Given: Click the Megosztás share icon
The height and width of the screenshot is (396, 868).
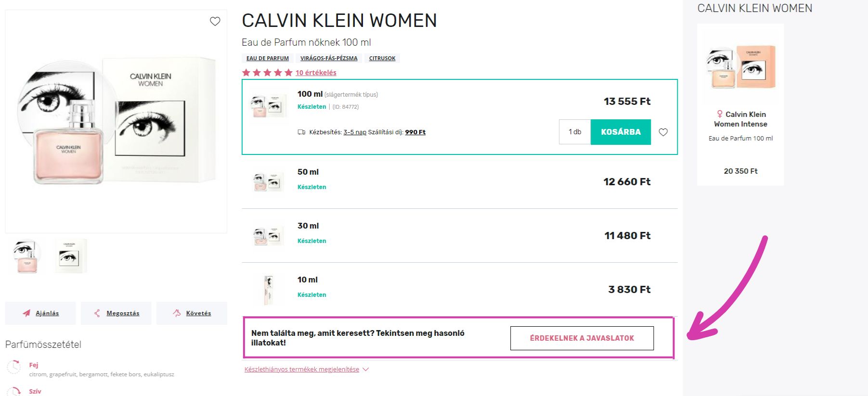Looking at the screenshot, I should point(97,313).
